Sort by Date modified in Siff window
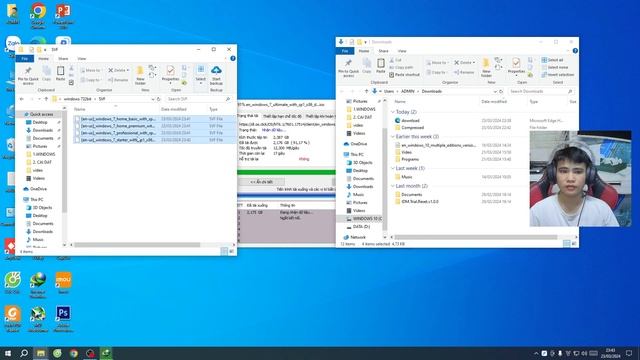Image resolution: width=640 pixels, height=360 pixels. tap(173, 109)
